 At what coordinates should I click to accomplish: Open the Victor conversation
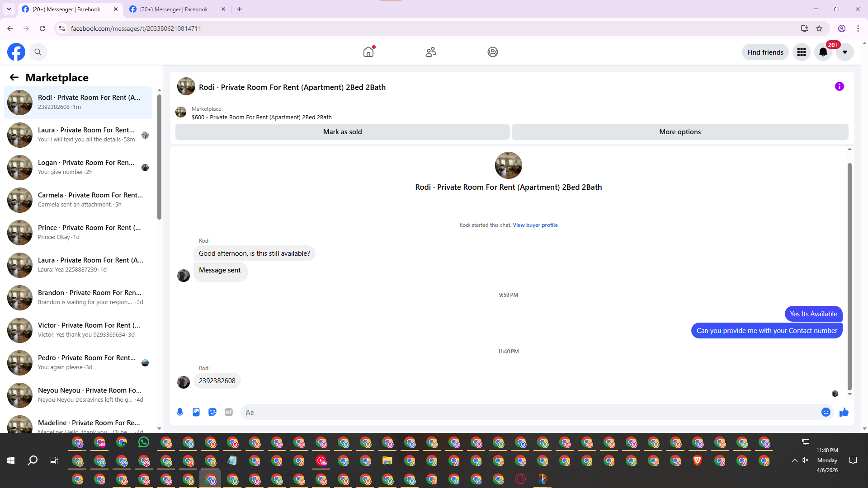[78, 330]
